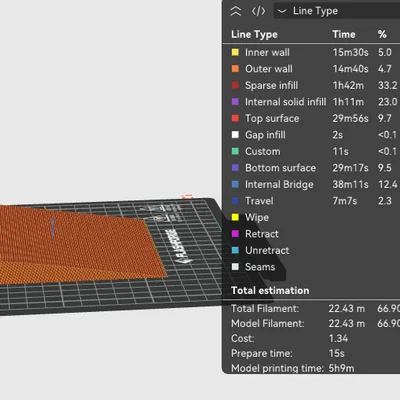Toggle Internal Bridge blue swatch
The image size is (400, 400).
point(235,184)
